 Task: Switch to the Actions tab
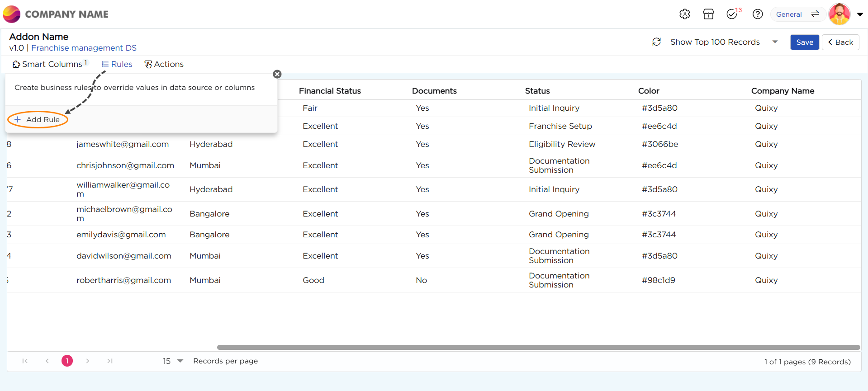pyautogui.click(x=164, y=64)
